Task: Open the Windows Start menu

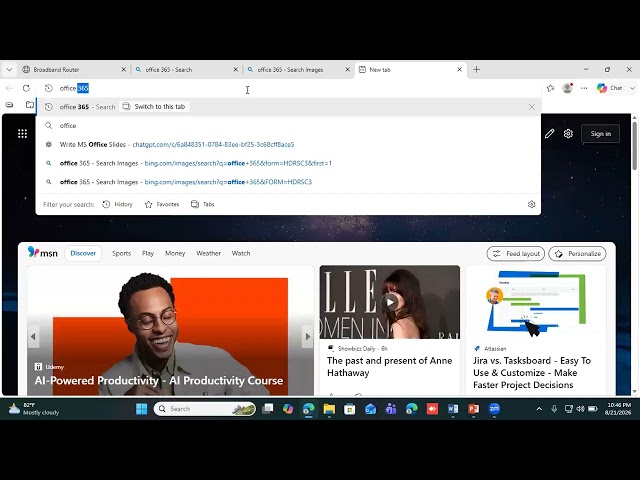Action: pos(141,409)
